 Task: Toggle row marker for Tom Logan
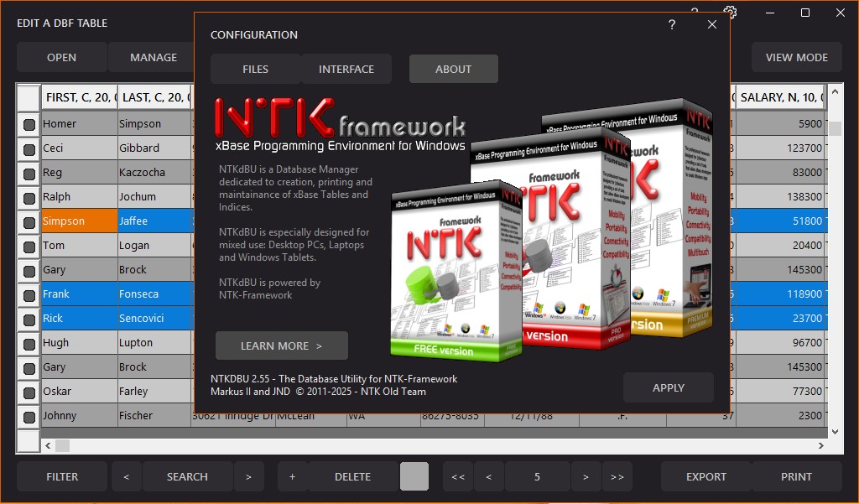point(29,246)
